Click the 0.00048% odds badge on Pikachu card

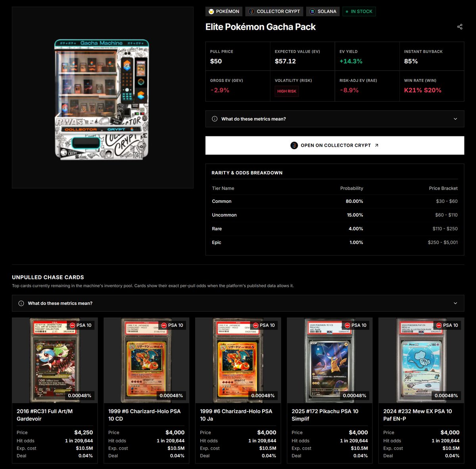pyautogui.click(x=355, y=396)
